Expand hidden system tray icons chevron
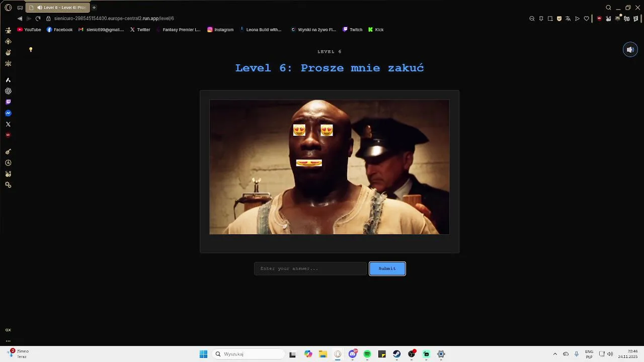644x362 pixels. pyautogui.click(x=555, y=354)
